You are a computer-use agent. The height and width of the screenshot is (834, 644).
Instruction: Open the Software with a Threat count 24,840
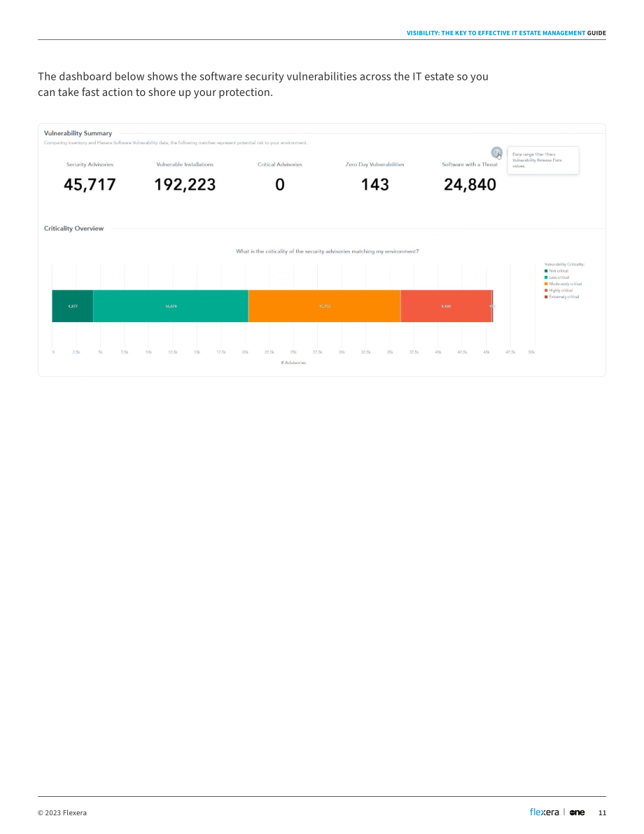(470, 185)
